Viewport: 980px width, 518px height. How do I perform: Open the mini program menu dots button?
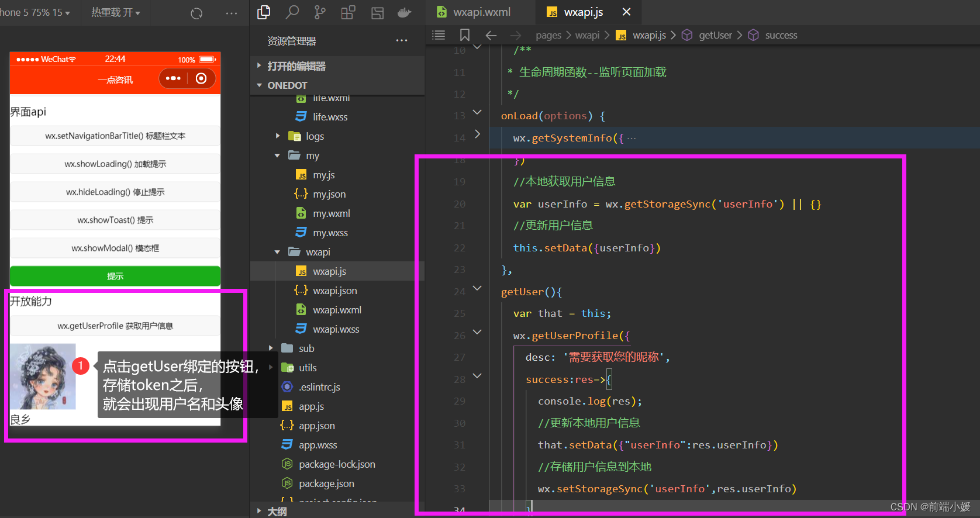[x=173, y=78]
